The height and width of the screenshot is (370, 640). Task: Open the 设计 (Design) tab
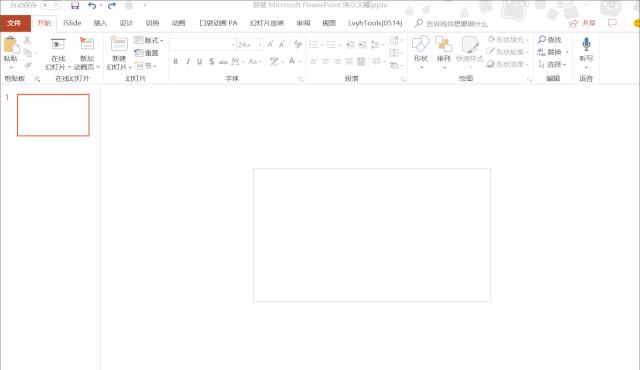pyautogui.click(x=126, y=23)
